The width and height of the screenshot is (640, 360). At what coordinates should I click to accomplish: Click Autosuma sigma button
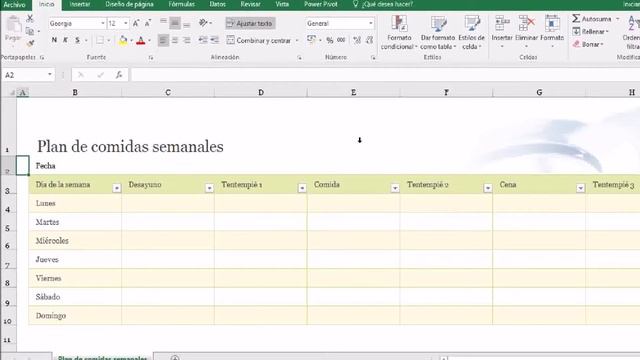[591, 19]
